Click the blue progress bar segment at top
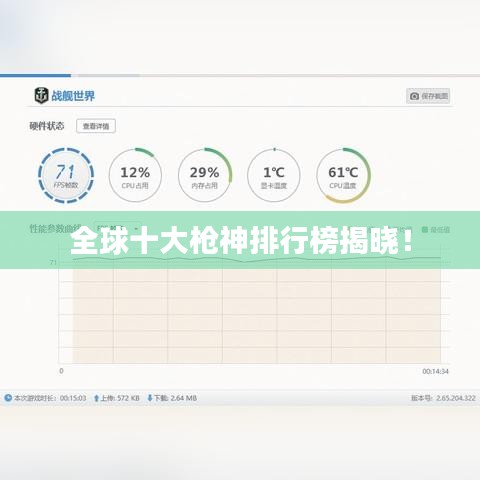The image size is (480, 480). [x=35, y=76]
